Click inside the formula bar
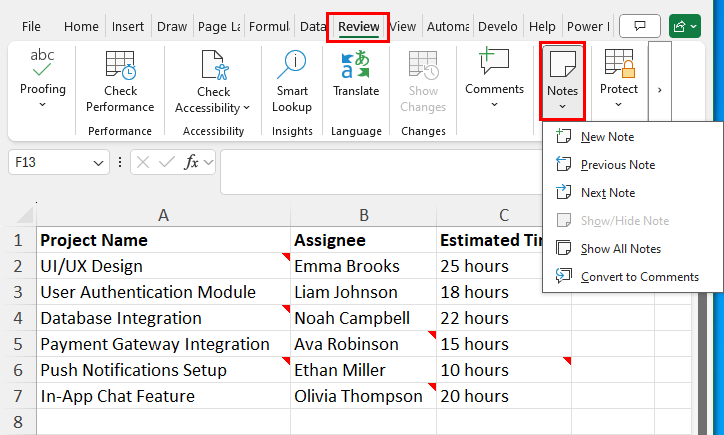 381,171
